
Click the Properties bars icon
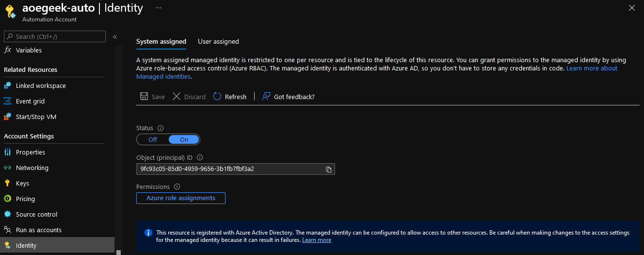coord(7,152)
